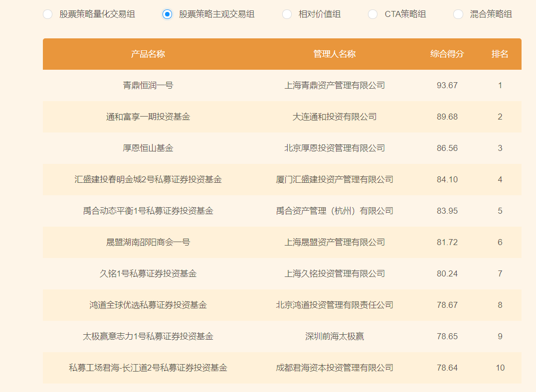Screen dimensions: 536x392
Task: Select manager 厦门汇盛建投资产管理有限公司
Action: coord(335,180)
